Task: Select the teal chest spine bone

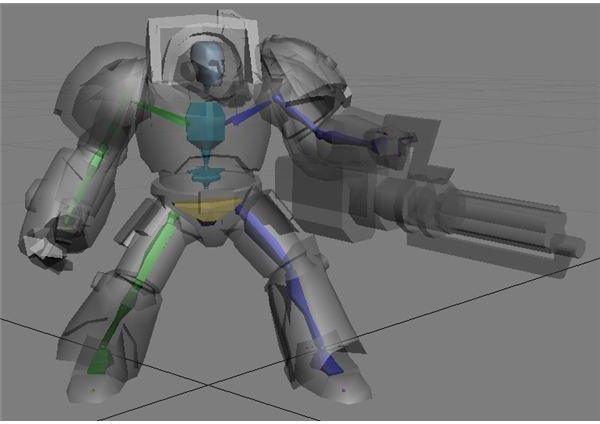Action: pyautogui.click(x=205, y=122)
